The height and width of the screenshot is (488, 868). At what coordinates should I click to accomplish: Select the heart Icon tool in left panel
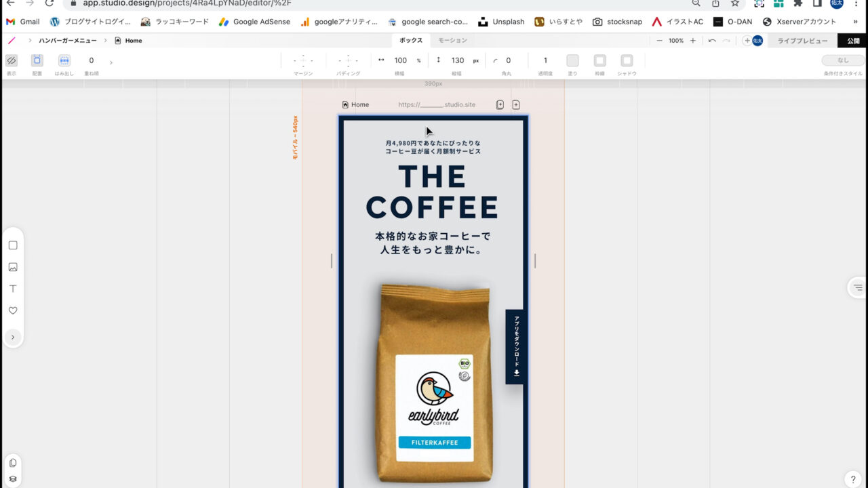(13, 310)
